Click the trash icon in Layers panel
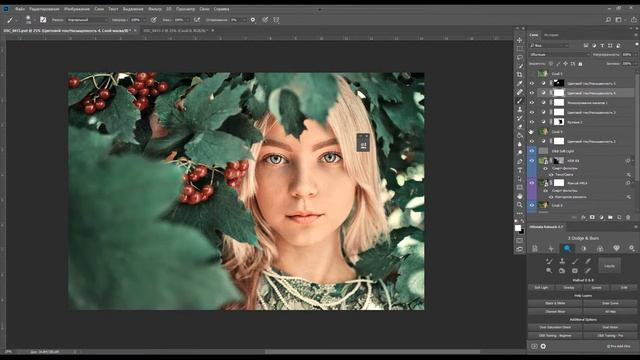 [x=628, y=218]
